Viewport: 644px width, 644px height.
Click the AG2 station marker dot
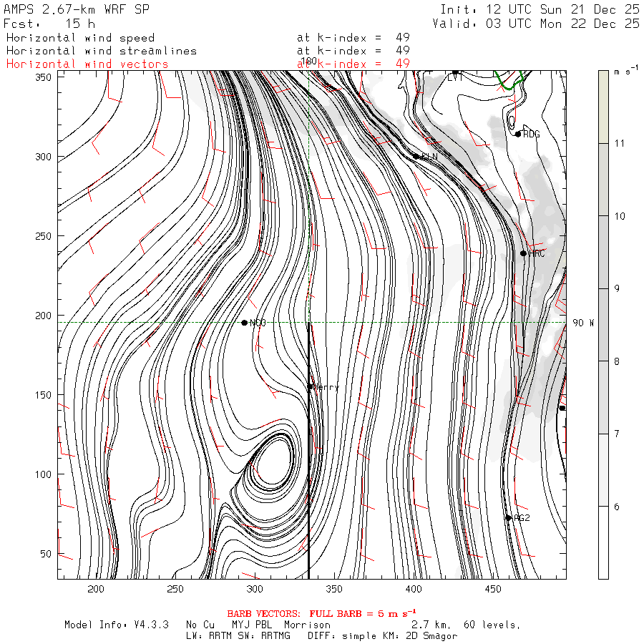pos(509,518)
